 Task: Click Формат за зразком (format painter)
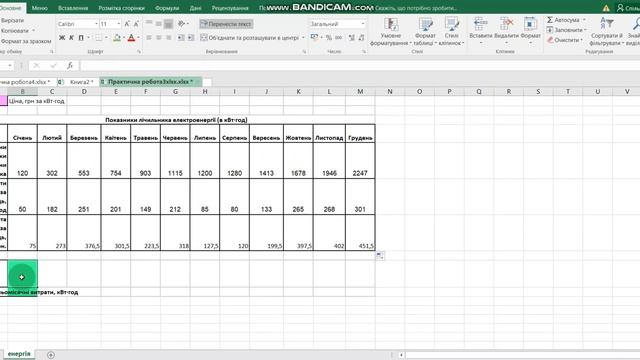(x=26, y=41)
